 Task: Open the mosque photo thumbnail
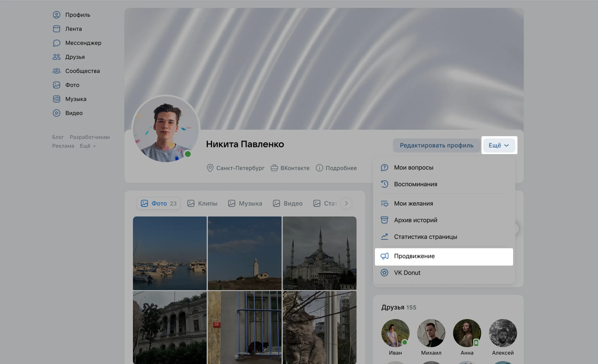(x=320, y=253)
